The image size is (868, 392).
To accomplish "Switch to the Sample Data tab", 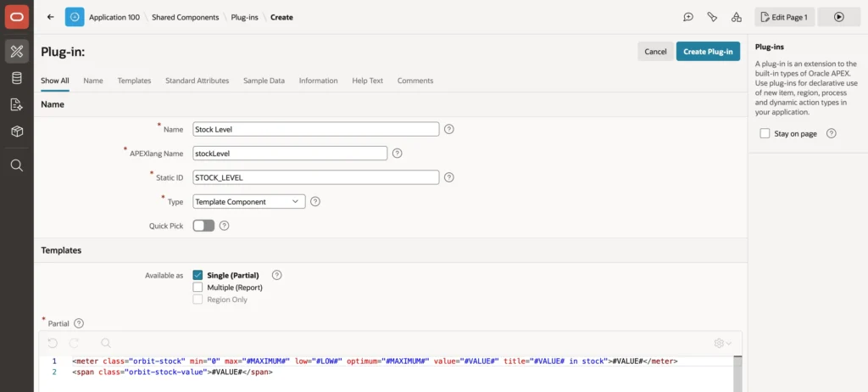I will coord(264,81).
